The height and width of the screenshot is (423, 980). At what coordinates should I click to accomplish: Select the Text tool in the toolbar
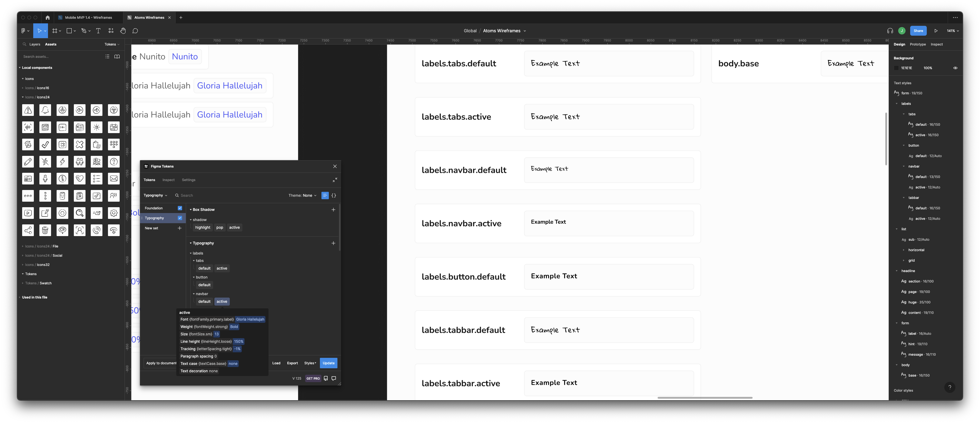tap(98, 31)
